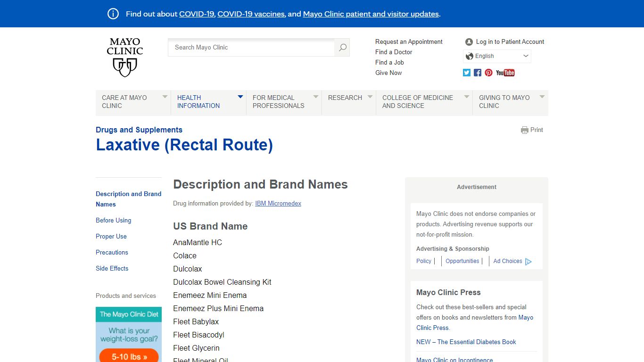Click the patient account user icon

click(469, 42)
